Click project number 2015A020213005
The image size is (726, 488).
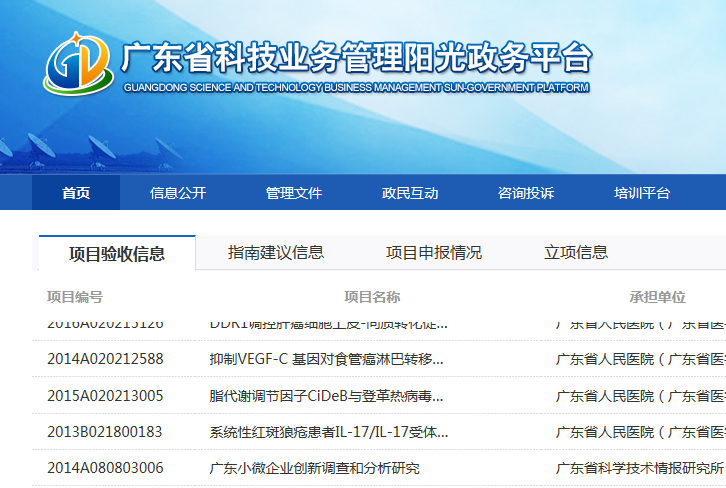point(105,395)
